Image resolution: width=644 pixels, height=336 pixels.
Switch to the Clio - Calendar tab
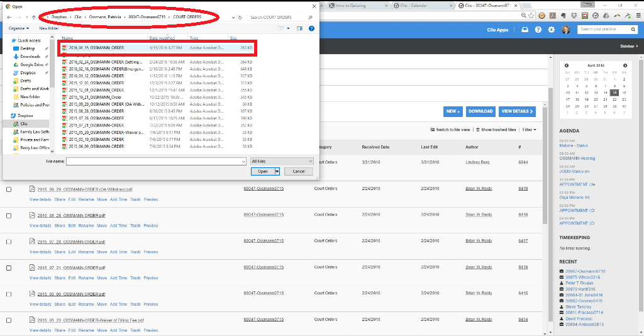pos(429,4)
